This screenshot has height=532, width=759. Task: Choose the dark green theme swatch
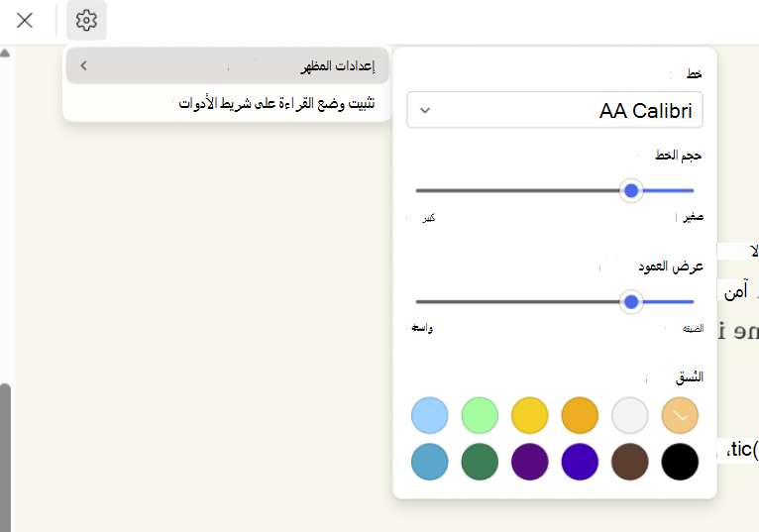pyautogui.click(x=480, y=462)
